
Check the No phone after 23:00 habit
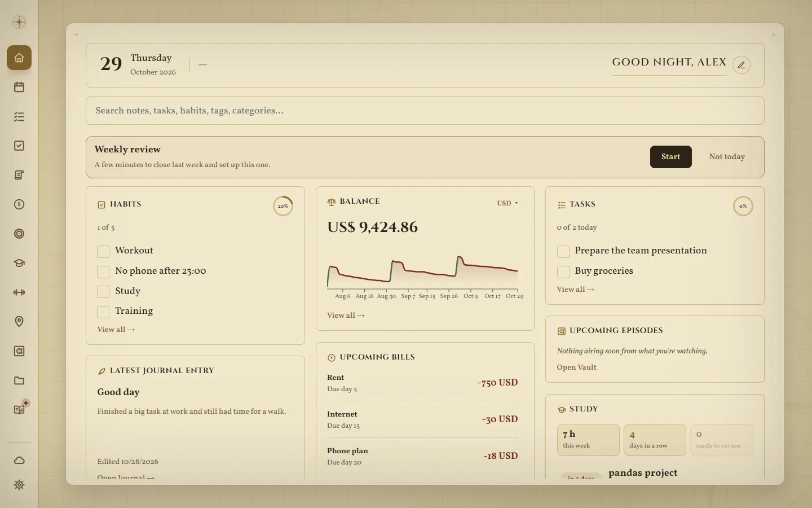coord(103,271)
